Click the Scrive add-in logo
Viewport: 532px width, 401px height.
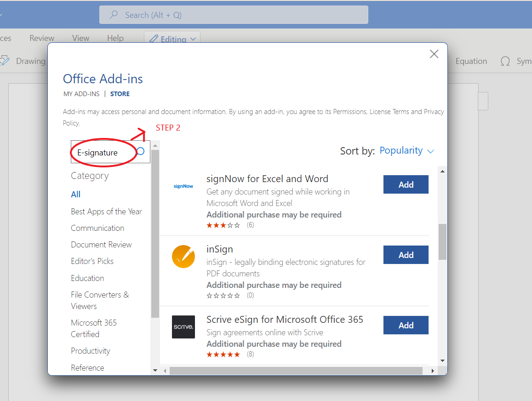click(x=183, y=327)
